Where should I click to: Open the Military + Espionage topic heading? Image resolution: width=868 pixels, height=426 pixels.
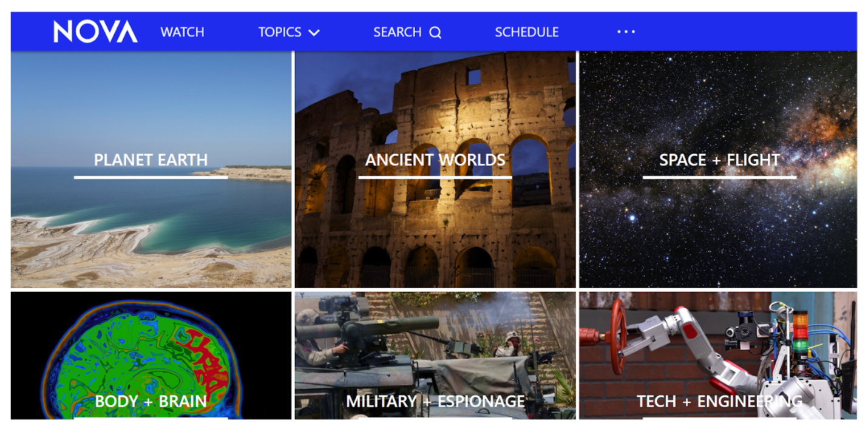[435, 401]
